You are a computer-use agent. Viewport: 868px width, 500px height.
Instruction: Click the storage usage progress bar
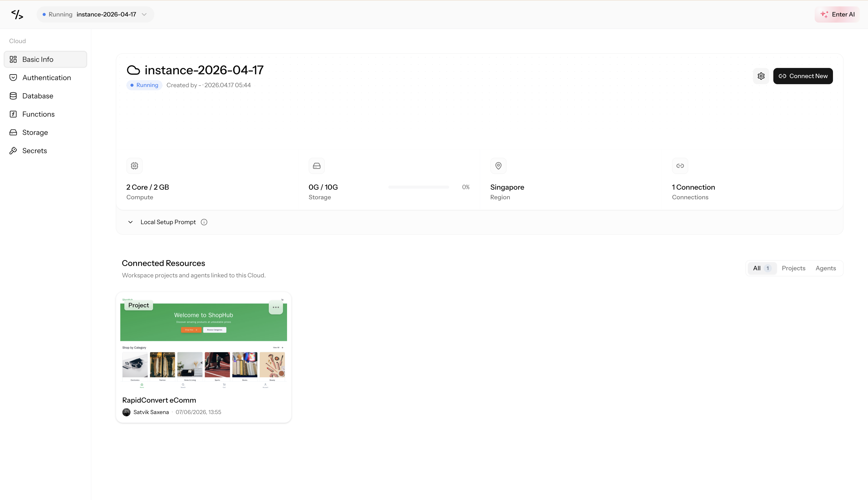[x=419, y=187]
